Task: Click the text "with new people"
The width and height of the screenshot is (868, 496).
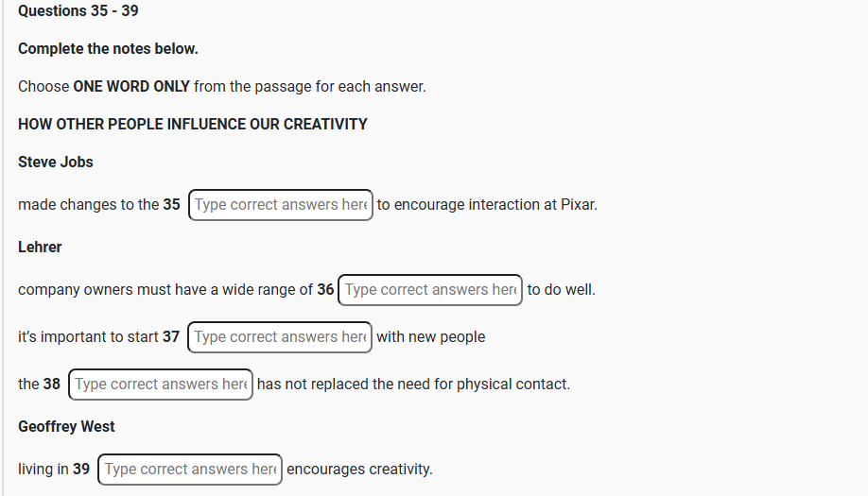Action: (x=430, y=337)
